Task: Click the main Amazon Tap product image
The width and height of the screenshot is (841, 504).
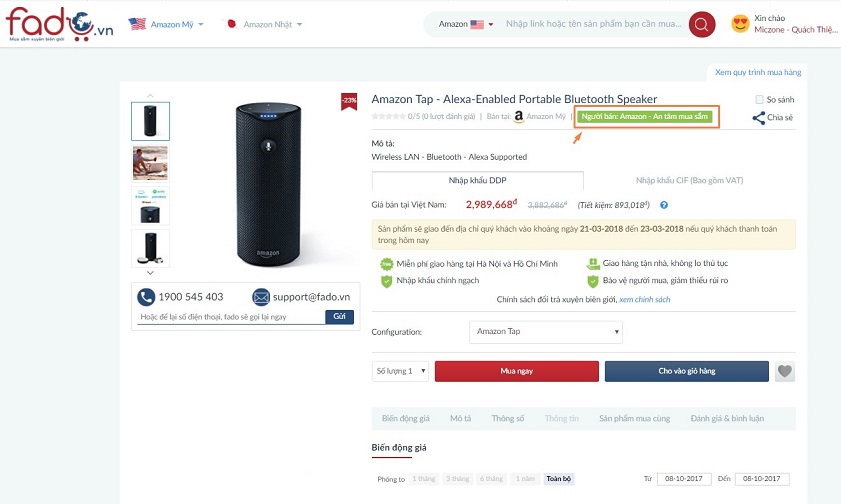Action: (268, 183)
